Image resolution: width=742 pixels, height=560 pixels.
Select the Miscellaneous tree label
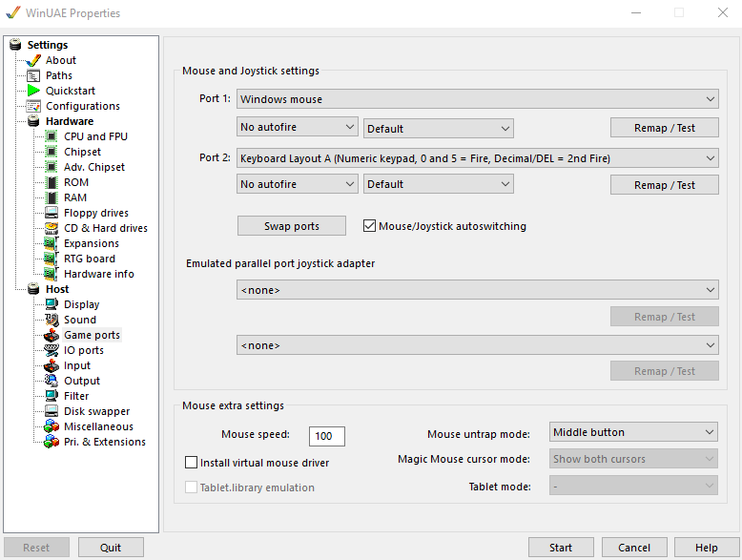(98, 426)
